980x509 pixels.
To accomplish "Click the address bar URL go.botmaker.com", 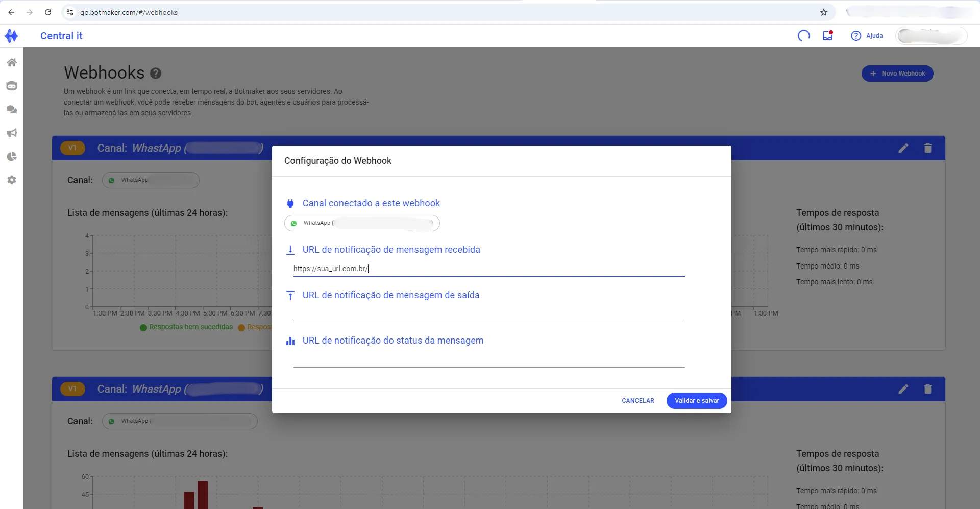I will click(129, 12).
